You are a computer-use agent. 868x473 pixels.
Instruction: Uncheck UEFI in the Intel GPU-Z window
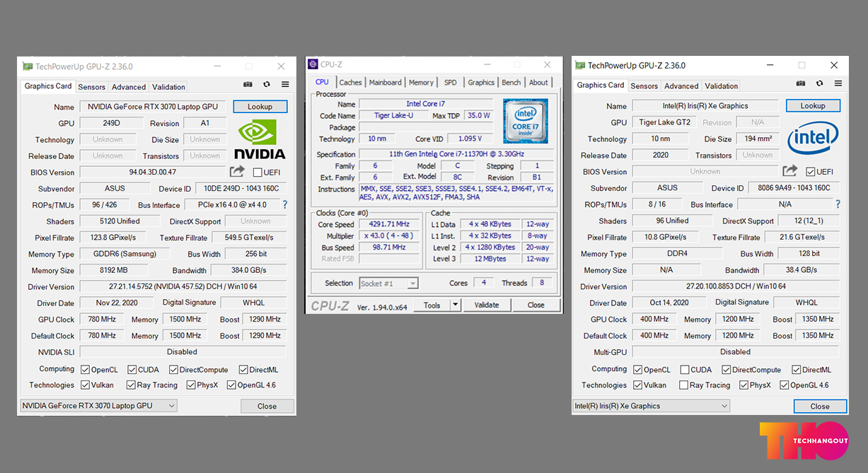tap(811, 172)
